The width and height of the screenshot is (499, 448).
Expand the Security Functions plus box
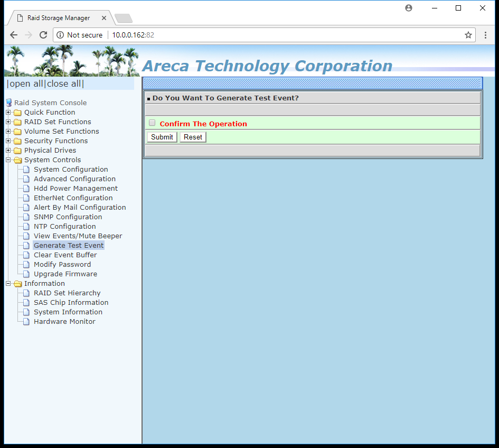[8, 141]
